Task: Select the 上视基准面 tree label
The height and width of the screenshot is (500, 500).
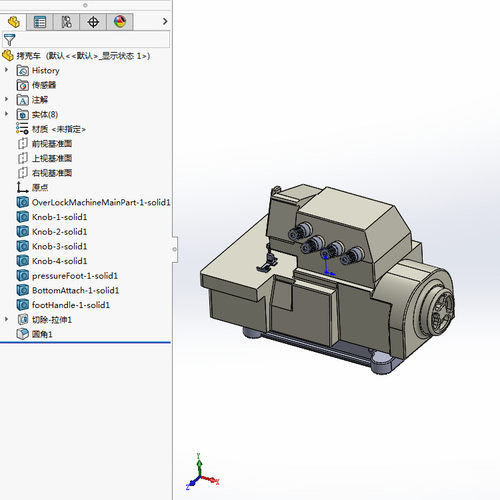Action: (x=52, y=158)
